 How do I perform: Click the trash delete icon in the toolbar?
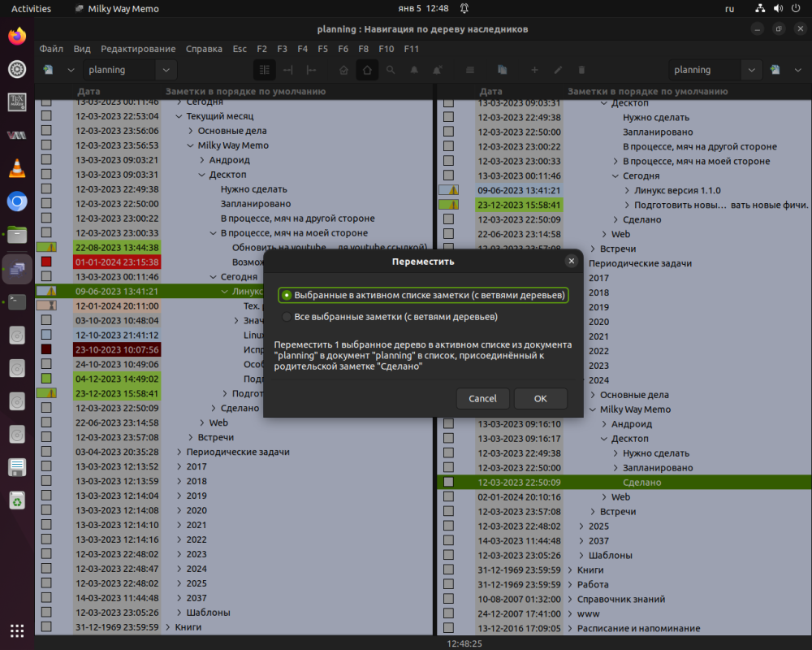tap(581, 70)
